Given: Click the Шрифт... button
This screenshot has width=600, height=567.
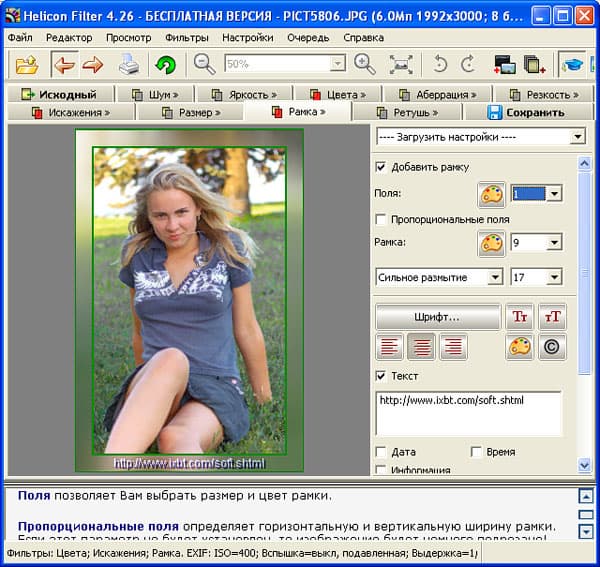Looking at the screenshot, I should (x=438, y=317).
